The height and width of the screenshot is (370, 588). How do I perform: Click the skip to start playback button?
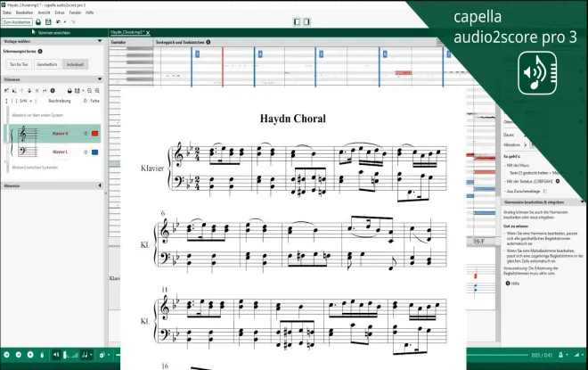[x=6, y=355]
